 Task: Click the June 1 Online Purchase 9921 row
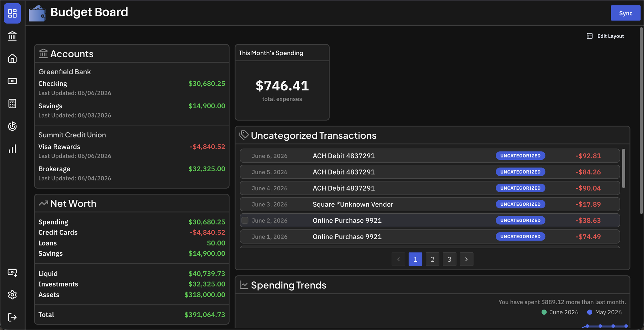coord(430,237)
